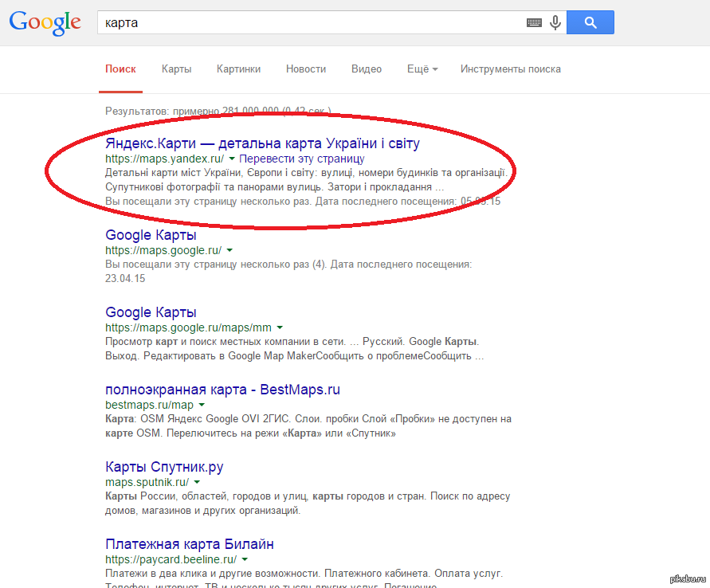Open the Яндекс.Карти result title link
The height and width of the screenshot is (588, 710).
[262, 143]
